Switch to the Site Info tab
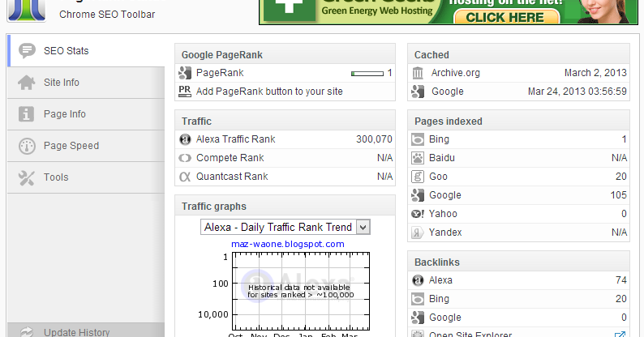 click(86, 83)
